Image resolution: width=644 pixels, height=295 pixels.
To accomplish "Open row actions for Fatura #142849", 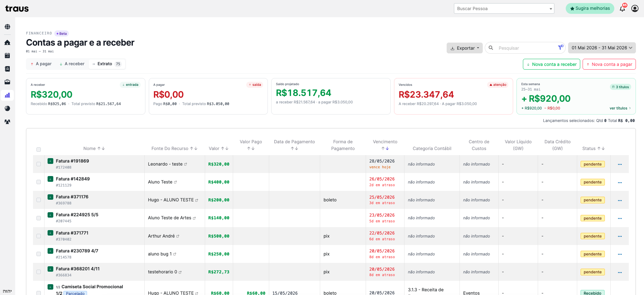I will point(620,182).
